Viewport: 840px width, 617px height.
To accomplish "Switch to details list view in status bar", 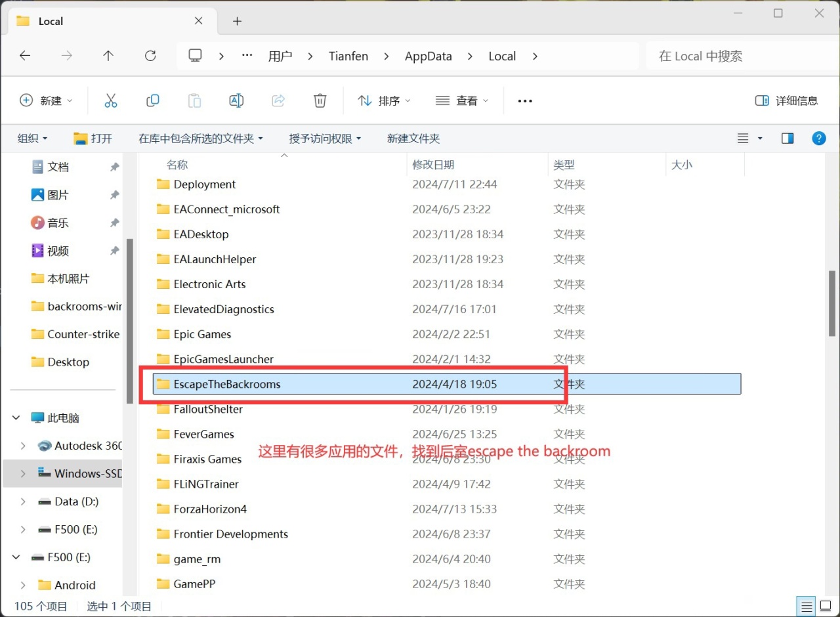I will point(807,606).
